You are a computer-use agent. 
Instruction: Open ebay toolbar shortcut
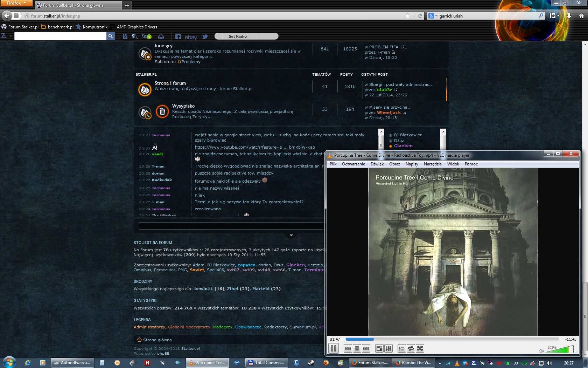191,37
